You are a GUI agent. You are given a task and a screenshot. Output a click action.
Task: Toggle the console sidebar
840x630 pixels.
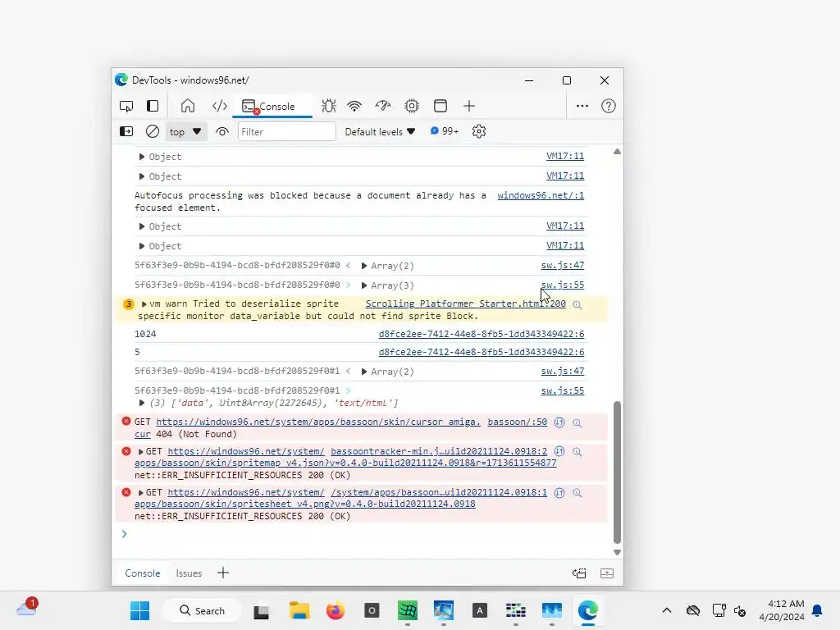(x=126, y=131)
